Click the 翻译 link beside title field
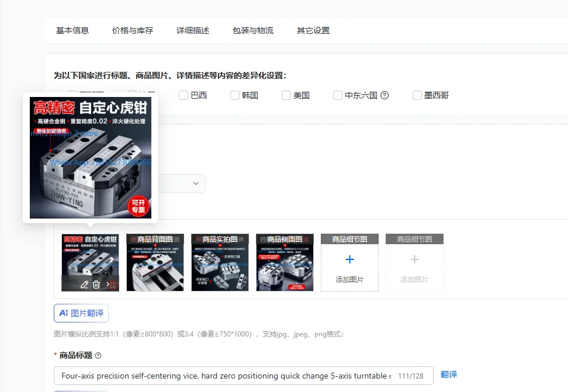568x392 pixels. 449,374
